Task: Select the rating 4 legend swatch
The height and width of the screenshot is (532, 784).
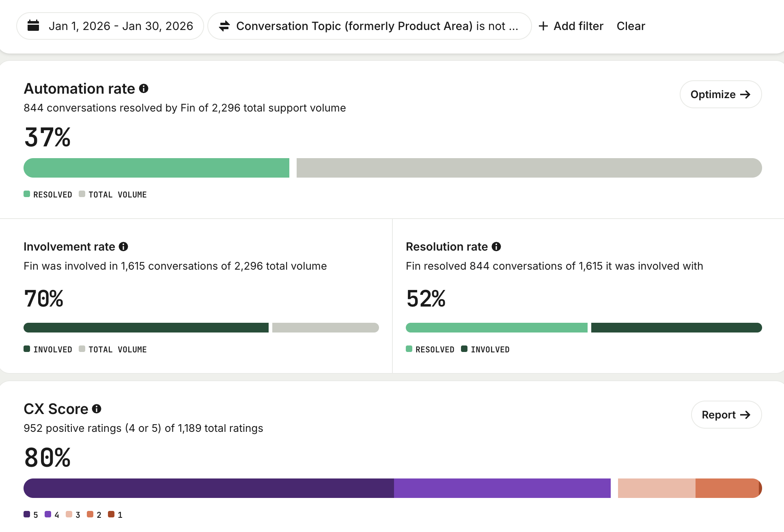Action: point(48,515)
